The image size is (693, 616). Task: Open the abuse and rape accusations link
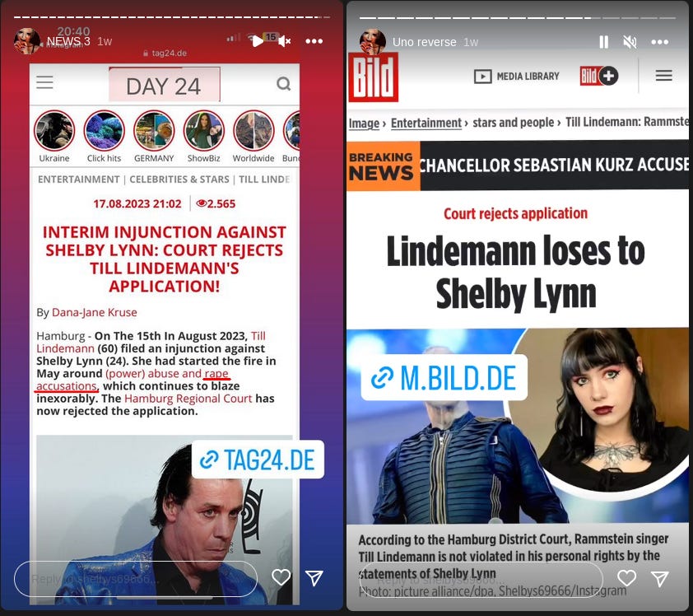(x=133, y=380)
